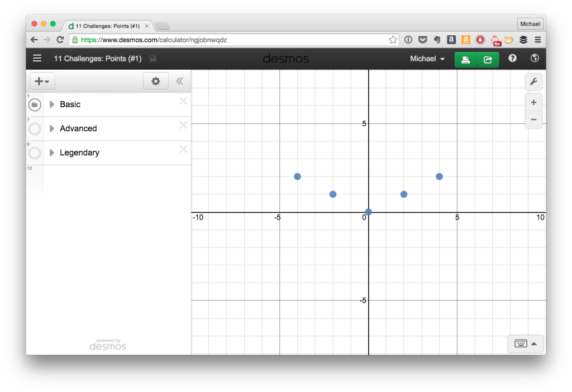
Task: Zoom in on the graph
Action: tap(533, 102)
